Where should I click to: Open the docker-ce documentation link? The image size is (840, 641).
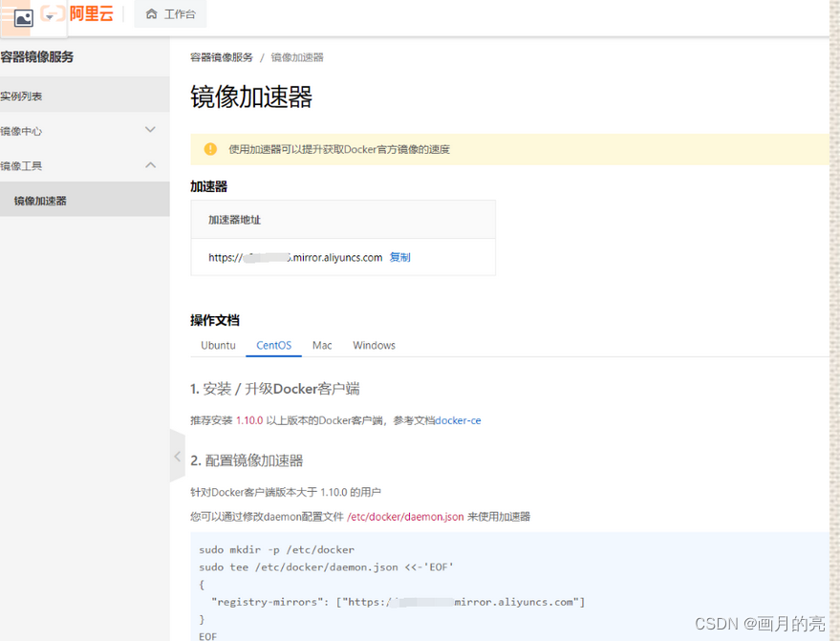[x=458, y=420]
